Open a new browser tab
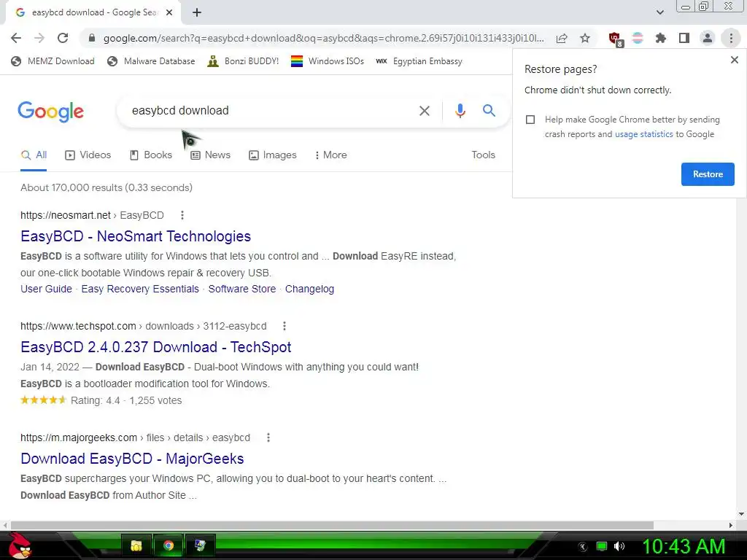The width and height of the screenshot is (747, 560). [197, 12]
